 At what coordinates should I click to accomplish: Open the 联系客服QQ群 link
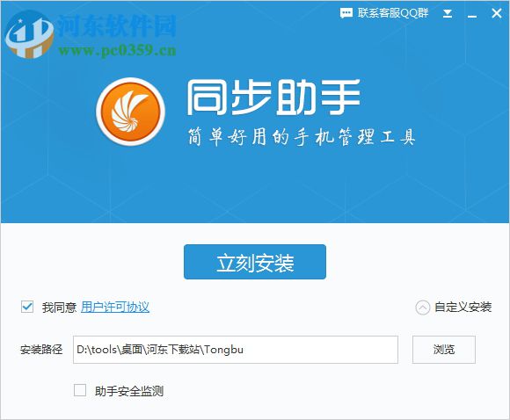[393, 13]
